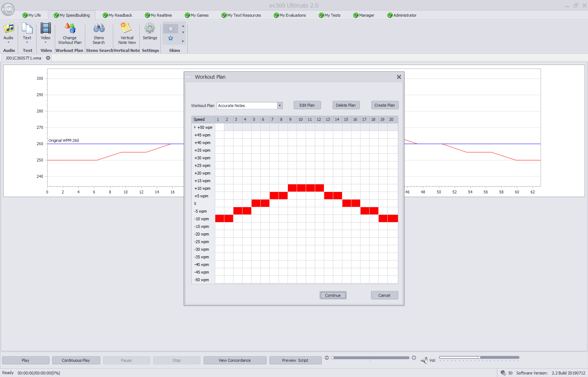Click the Speed column header
Image resolution: width=588 pixels, height=377 pixels.
coord(203,119)
